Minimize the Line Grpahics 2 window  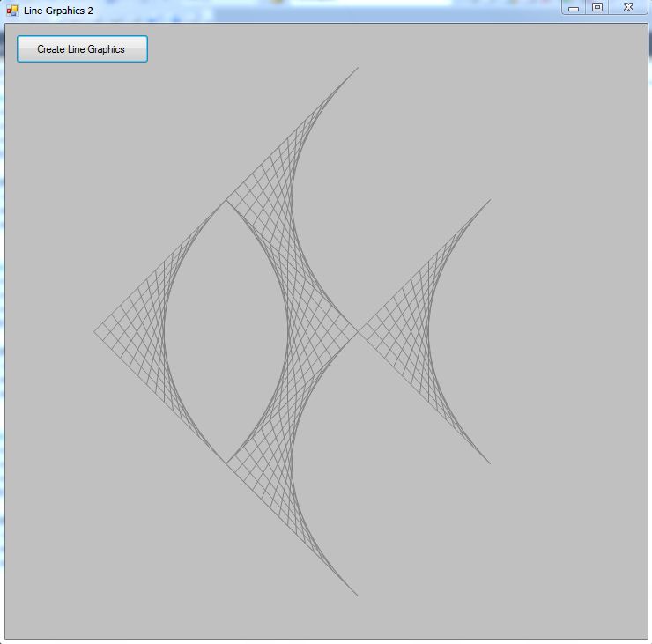[574, 7]
